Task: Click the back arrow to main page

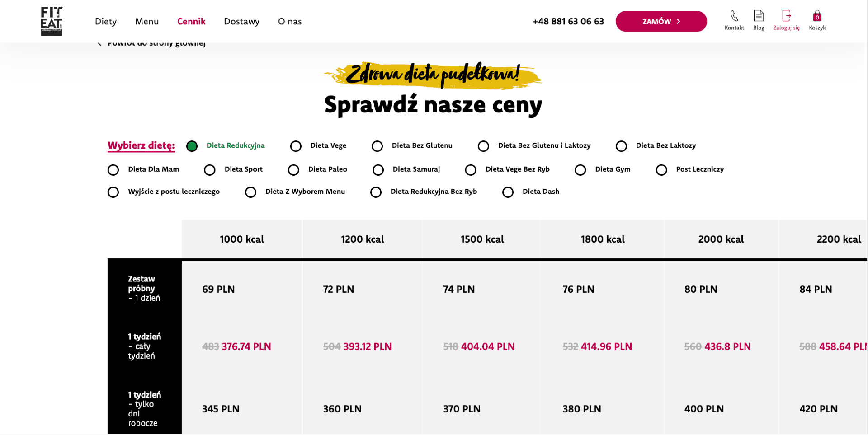Action: [99, 44]
